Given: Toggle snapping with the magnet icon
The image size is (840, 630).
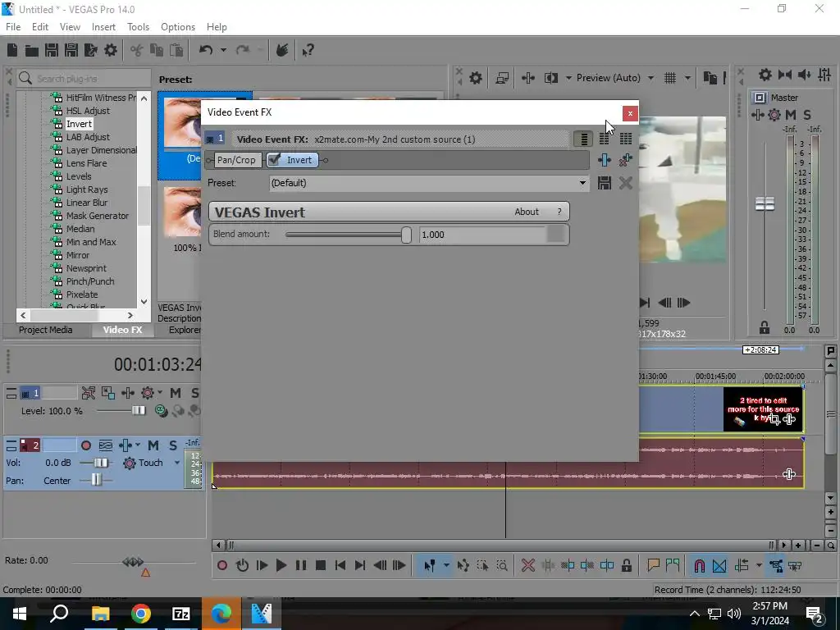Looking at the screenshot, I should click(x=699, y=565).
